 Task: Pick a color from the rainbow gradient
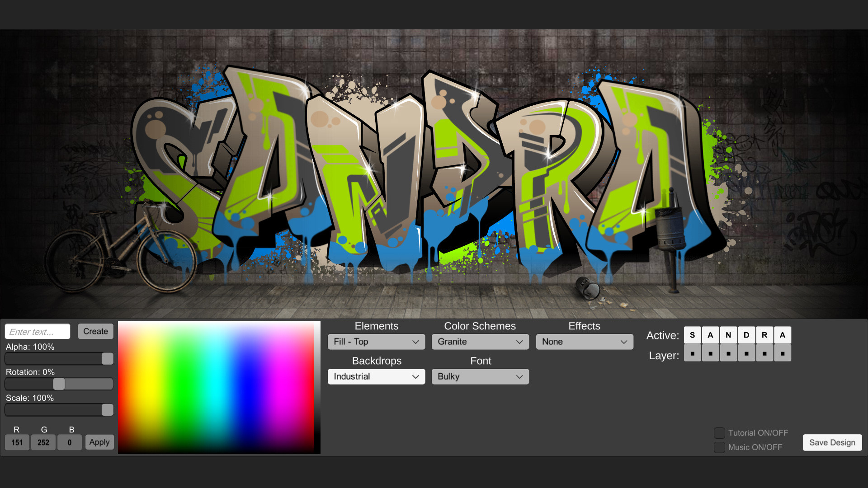tap(219, 386)
